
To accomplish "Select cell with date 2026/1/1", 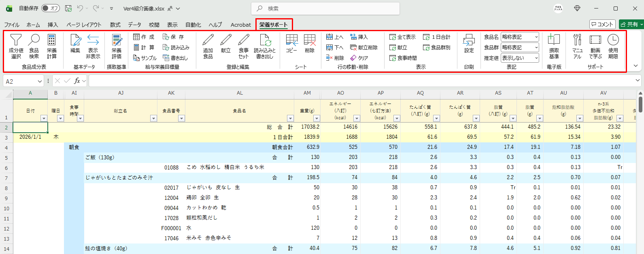I will tap(30, 137).
